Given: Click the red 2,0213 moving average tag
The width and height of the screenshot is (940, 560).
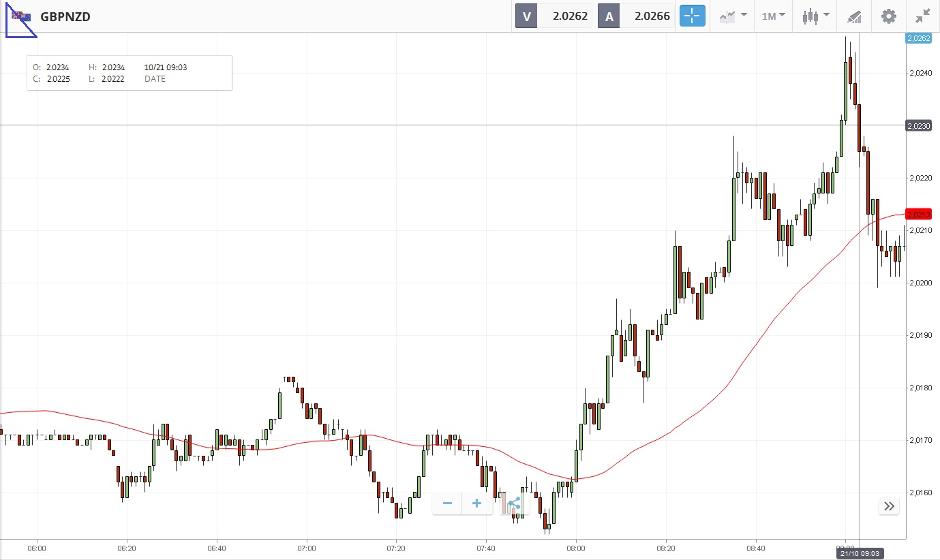Looking at the screenshot, I should click(x=918, y=215).
